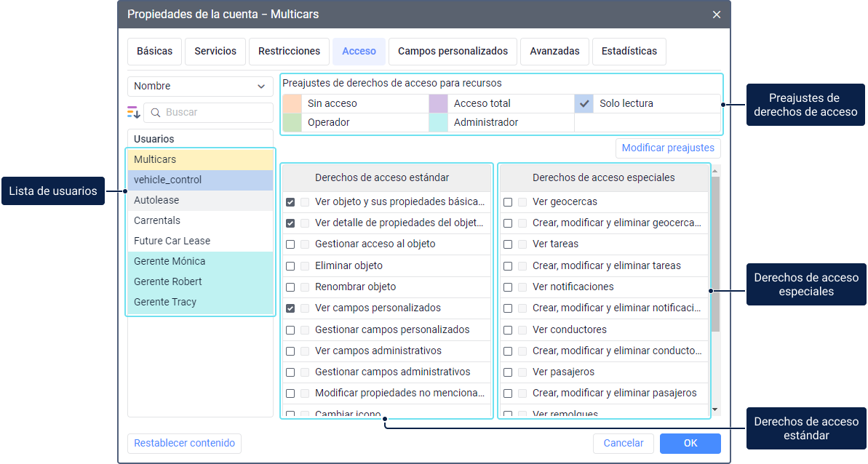Image resolution: width=868 pixels, height=464 pixels.
Task: Choose the purple 'Acceso total' swatch
Action: pos(438,103)
